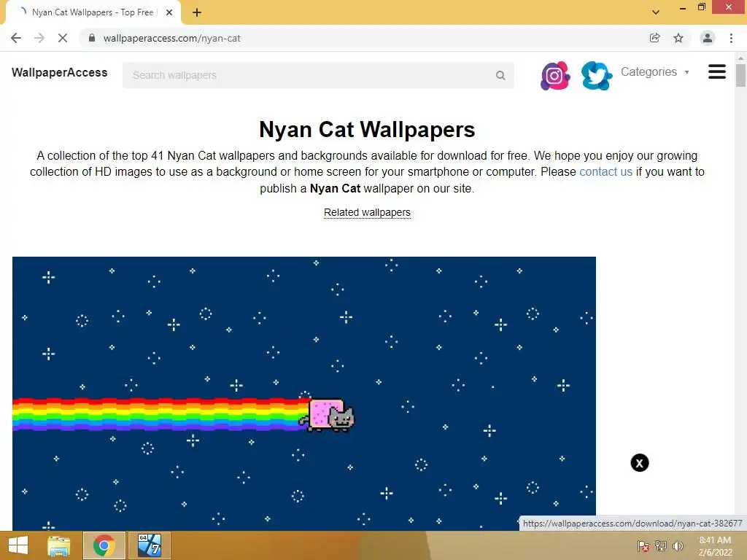The image size is (747, 560).
Task: Open the tab search dropdown arrow
Action: (x=656, y=12)
